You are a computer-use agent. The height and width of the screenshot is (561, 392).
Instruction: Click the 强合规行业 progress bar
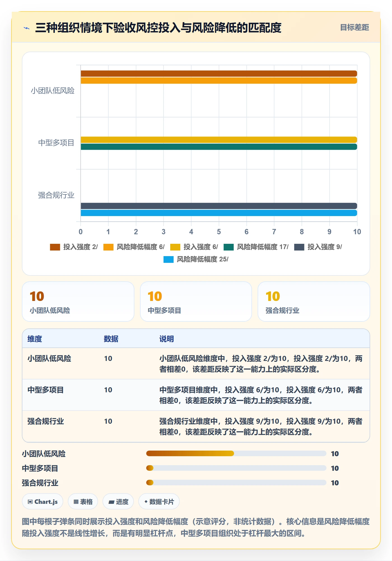(x=236, y=483)
